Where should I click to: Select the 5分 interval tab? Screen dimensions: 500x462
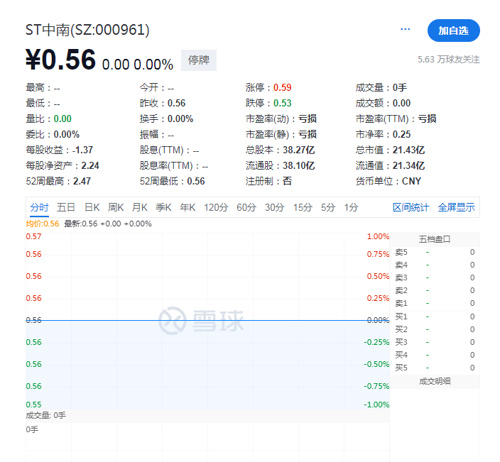click(x=328, y=208)
